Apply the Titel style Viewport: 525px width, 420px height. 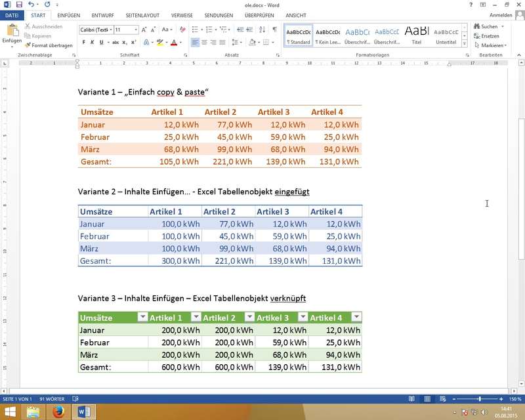[x=417, y=35]
